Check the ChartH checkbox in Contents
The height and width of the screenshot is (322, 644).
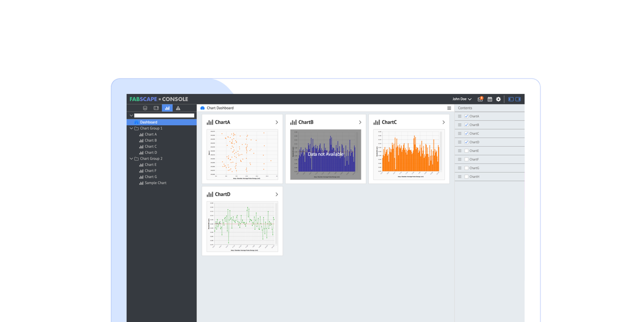(466, 177)
